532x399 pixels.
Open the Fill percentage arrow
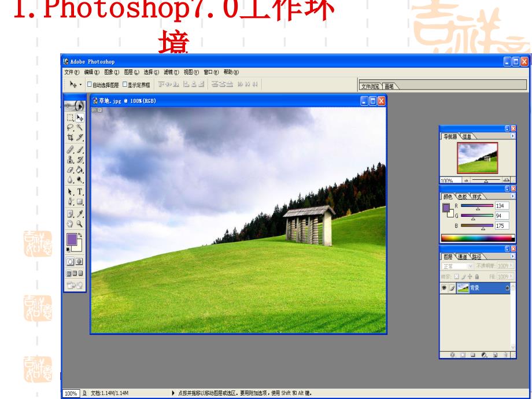512,276
